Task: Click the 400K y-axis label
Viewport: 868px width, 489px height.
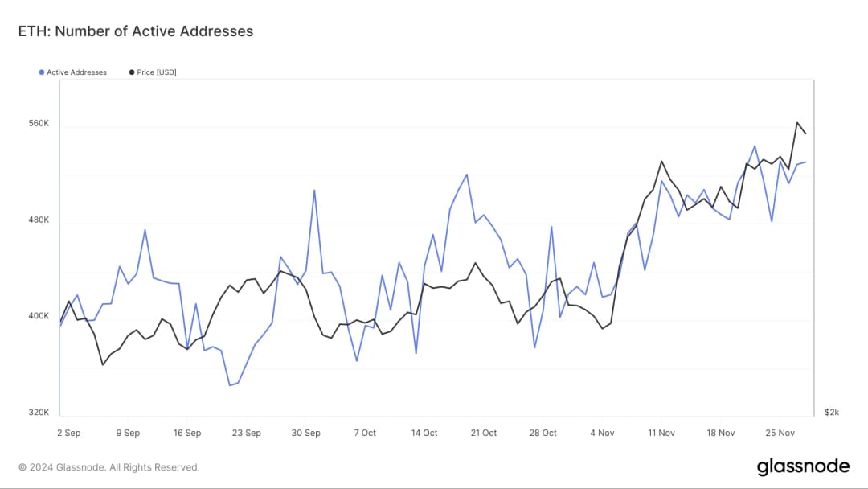Action: click(39, 316)
